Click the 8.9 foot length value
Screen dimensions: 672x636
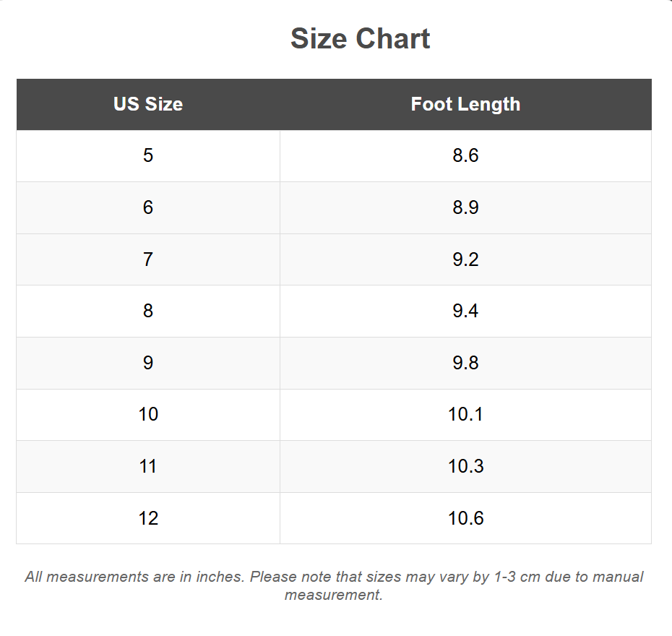point(465,207)
